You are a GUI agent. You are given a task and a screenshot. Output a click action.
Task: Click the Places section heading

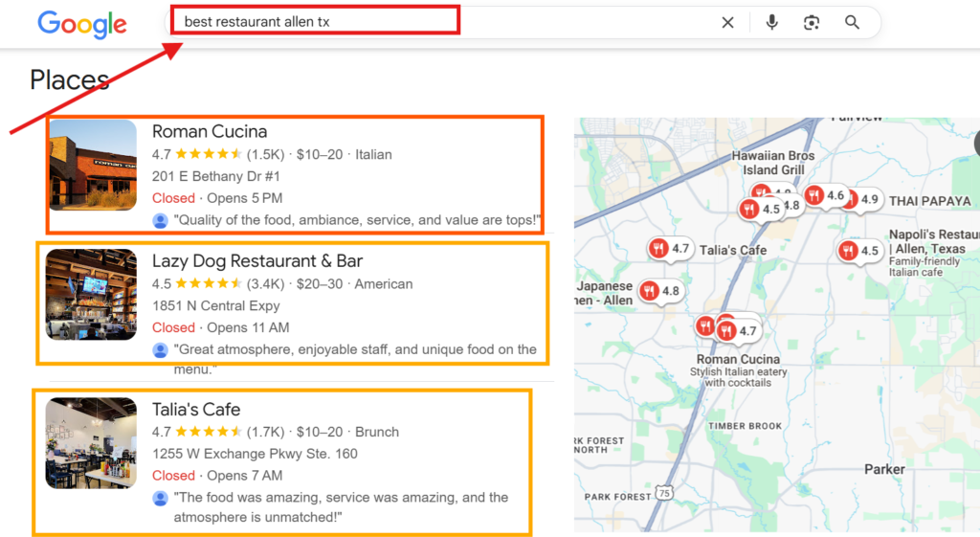tap(69, 80)
